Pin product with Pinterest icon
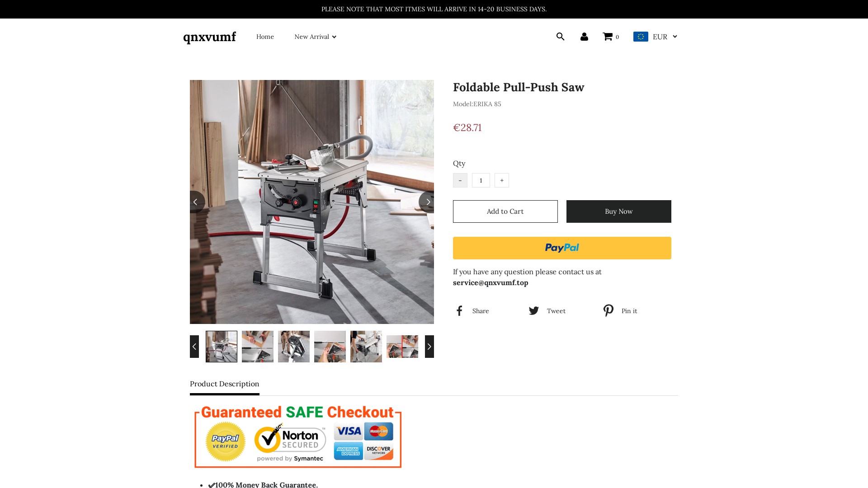Viewport: 868px width, 488px height. 609,310
